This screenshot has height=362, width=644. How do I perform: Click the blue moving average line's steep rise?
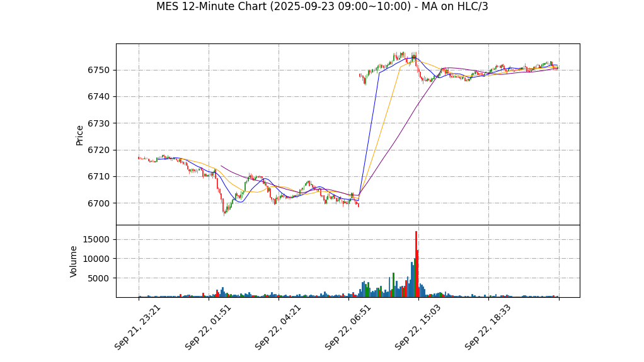(x=369, y=135)
